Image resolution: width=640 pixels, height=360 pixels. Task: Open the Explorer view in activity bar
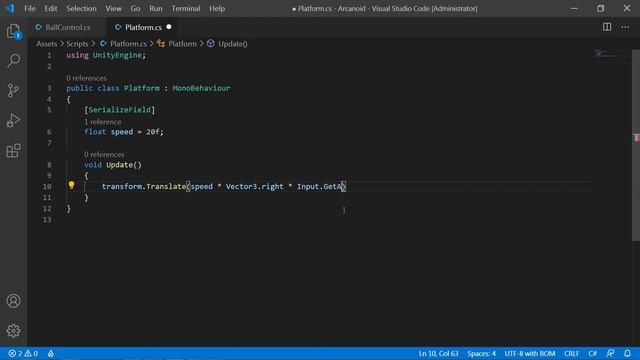[13, 31]
